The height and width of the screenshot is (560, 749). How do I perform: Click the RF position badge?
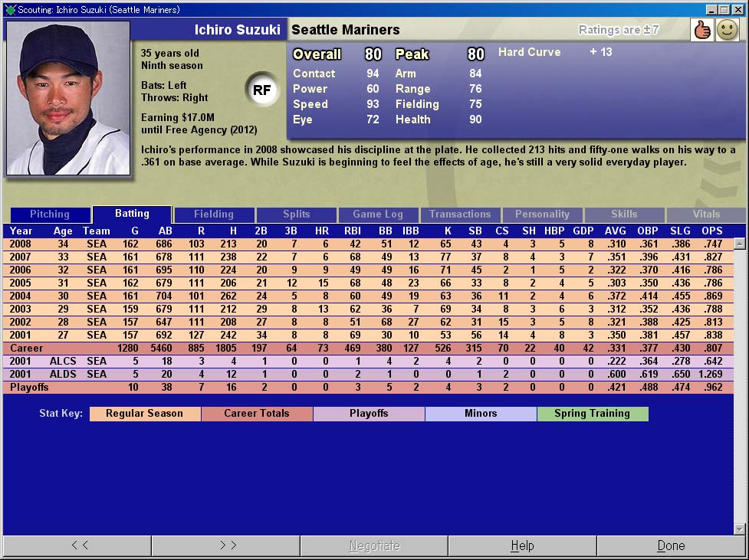261,90
